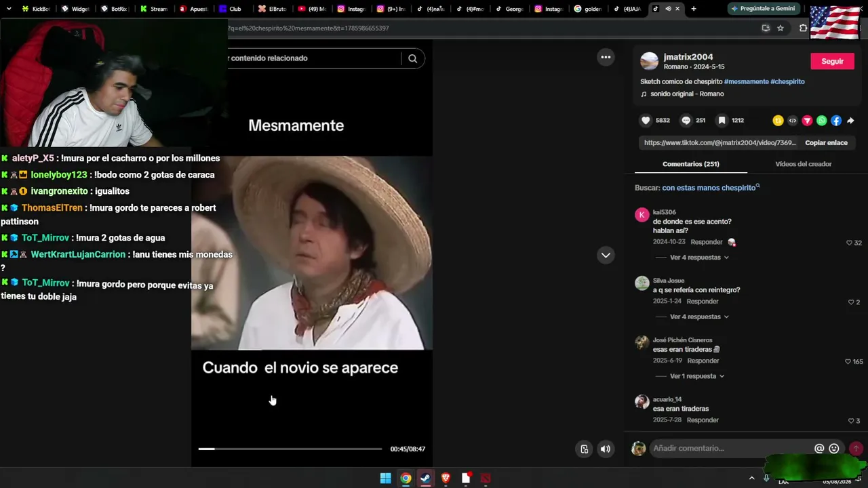Mute the playing tab's audio icon
868x488 pixels.
pyautogui.click(x=668, y=9)
